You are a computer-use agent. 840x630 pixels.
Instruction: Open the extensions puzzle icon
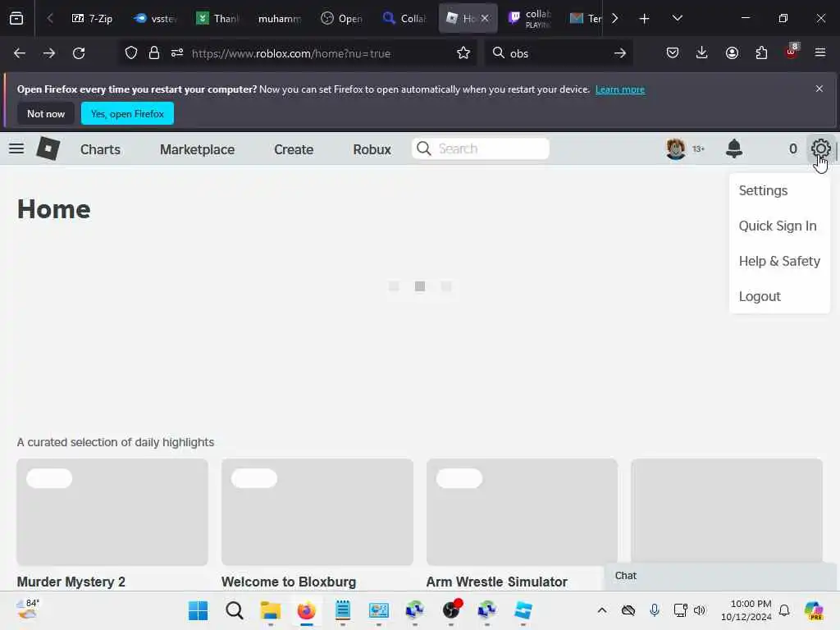click(761, 53)
